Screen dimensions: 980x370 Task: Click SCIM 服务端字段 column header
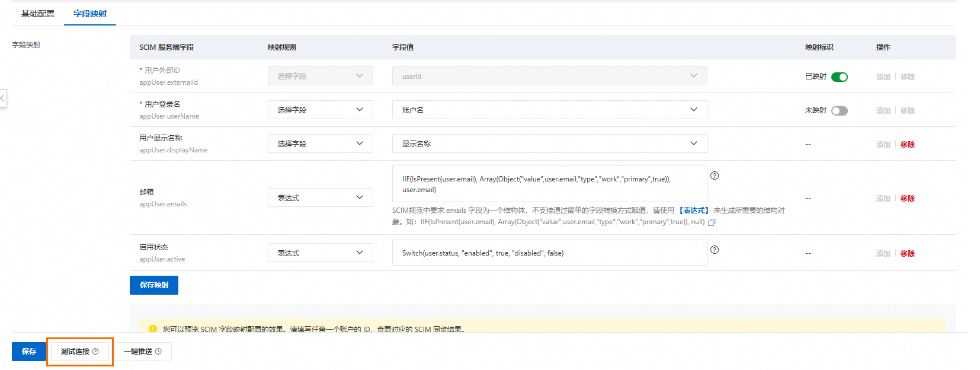pyautogui.click(x=166, y=47)
